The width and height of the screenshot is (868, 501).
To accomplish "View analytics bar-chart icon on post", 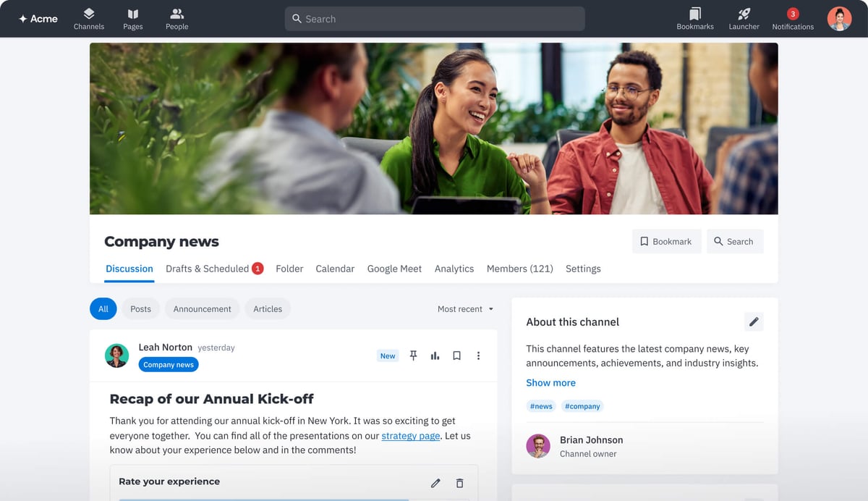I will tap(435, 355).
